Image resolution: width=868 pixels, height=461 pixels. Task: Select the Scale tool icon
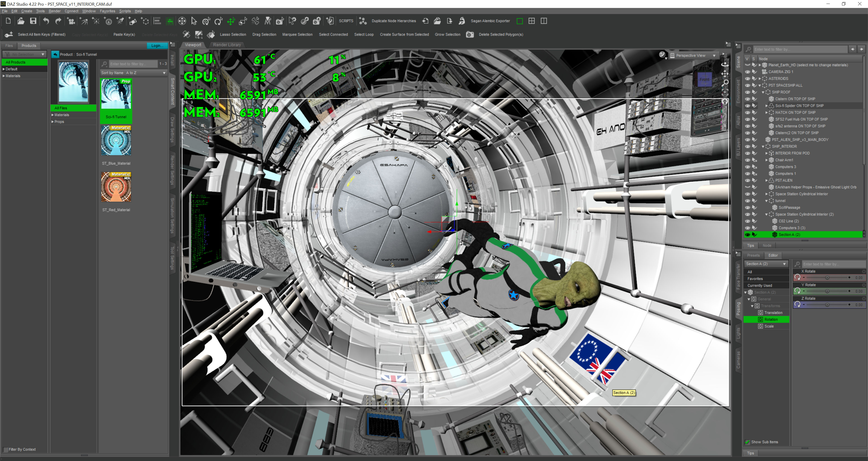[x=243, y=21]
